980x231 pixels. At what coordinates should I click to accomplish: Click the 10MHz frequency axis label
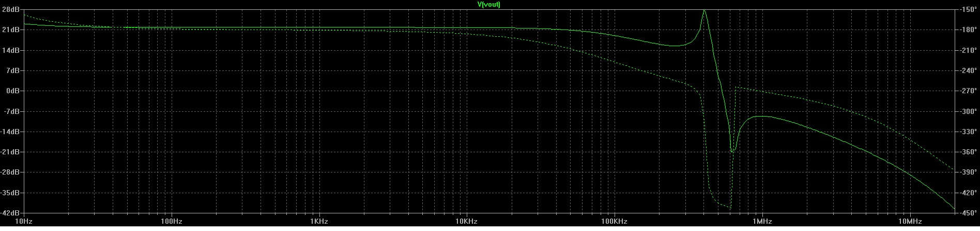pos(909,222)
